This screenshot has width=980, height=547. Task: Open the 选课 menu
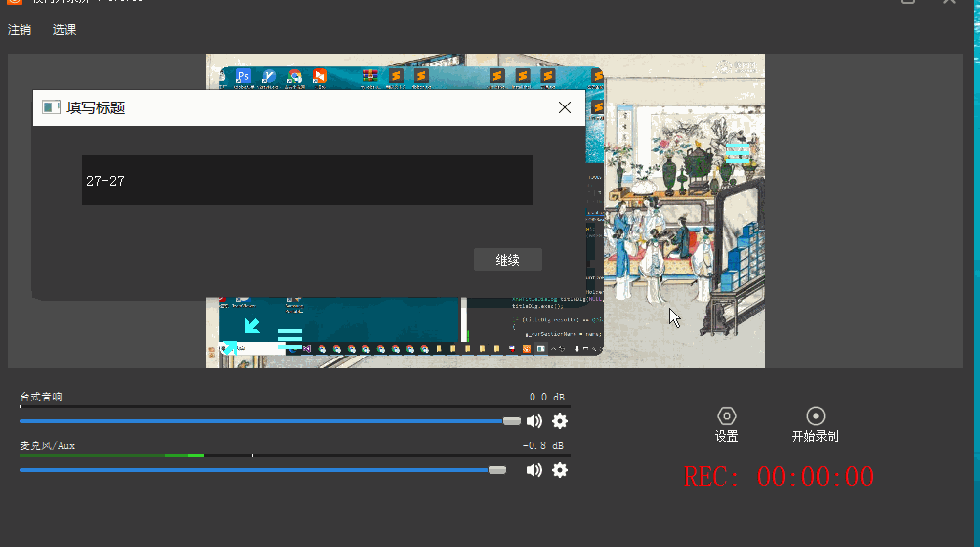point(64,30)
